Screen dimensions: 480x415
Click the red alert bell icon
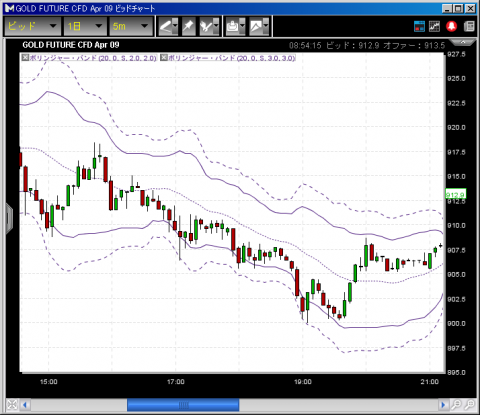pyautogui.click(x=452, y=26)
